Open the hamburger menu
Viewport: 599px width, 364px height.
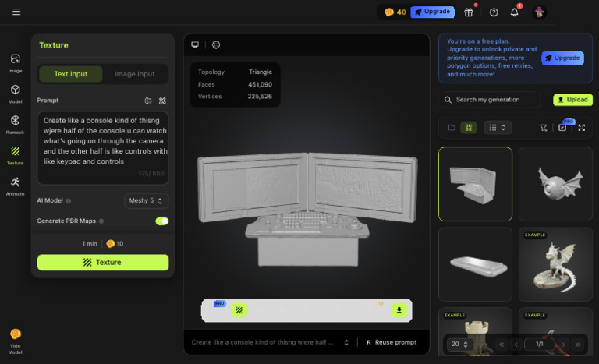click(x=16, y=12)
